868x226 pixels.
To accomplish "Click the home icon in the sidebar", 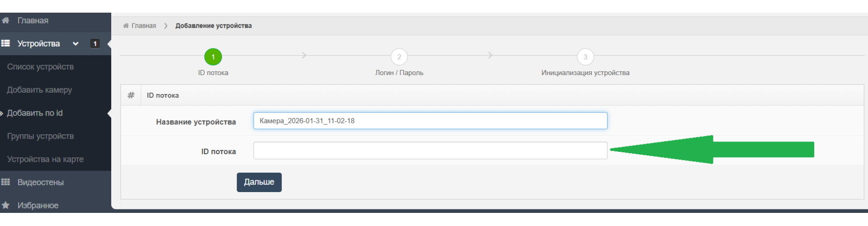I will (5, 20).
